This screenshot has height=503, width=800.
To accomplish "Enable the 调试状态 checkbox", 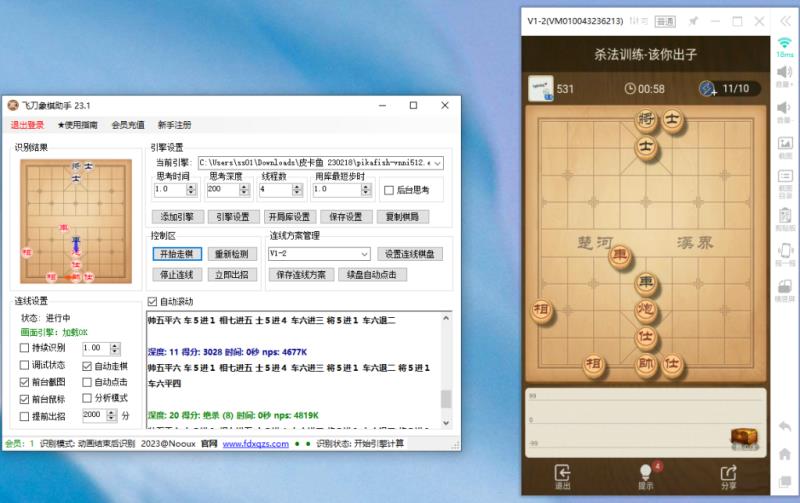I will point(24,365).
